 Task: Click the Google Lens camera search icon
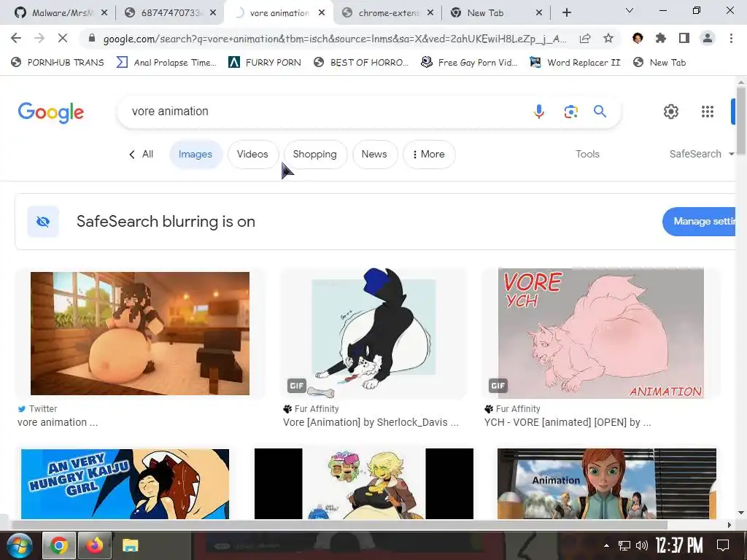pos(570,112)
